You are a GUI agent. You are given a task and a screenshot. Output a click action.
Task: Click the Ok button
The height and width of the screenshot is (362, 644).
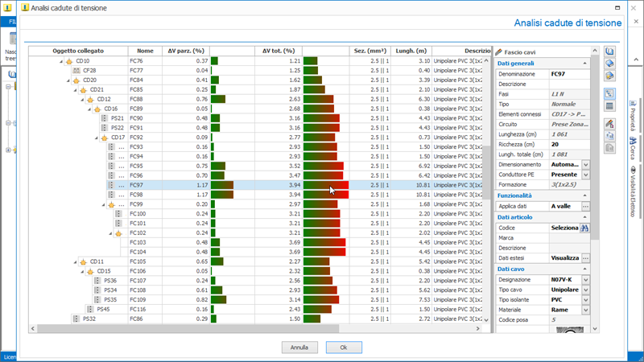coord(344,348)
